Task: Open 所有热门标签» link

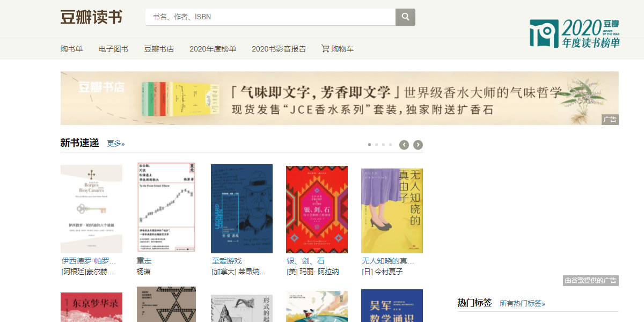Action: click(522, 303)
